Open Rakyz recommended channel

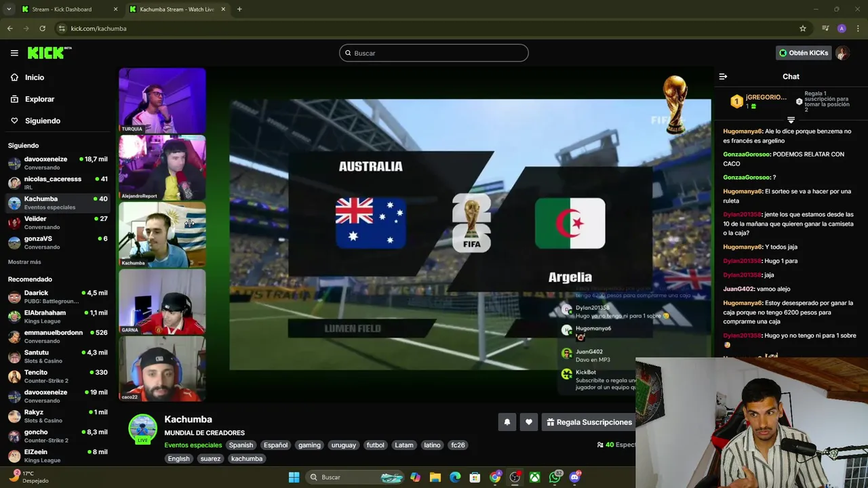point(58,416)
